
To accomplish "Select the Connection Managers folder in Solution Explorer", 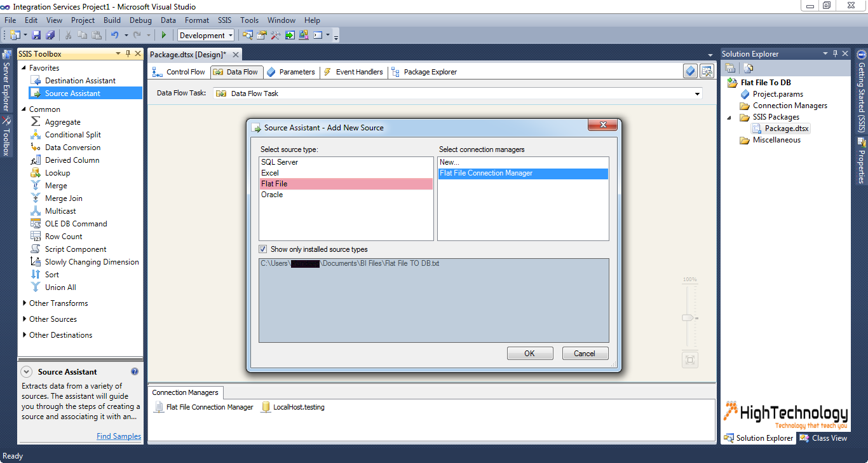I will 783,106.
